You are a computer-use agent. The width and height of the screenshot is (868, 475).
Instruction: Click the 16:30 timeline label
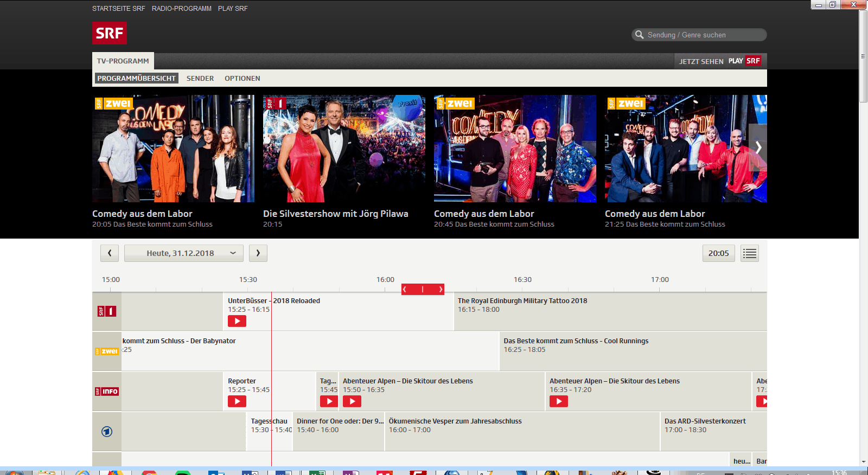[x=523, y=280]
